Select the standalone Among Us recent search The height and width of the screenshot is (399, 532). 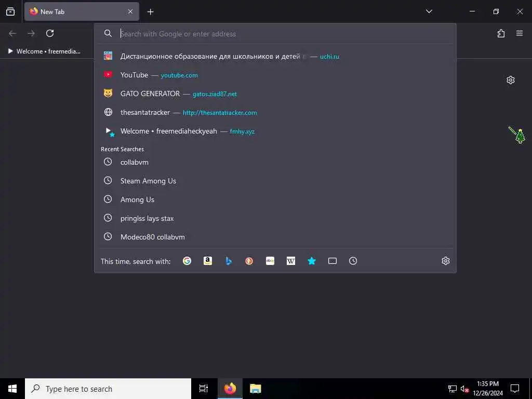coord(275,199)
